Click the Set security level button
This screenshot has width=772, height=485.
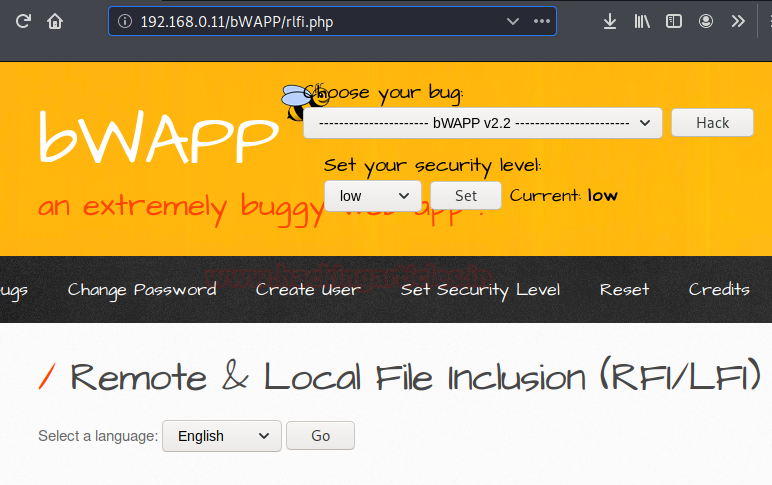tap(466, 195)
